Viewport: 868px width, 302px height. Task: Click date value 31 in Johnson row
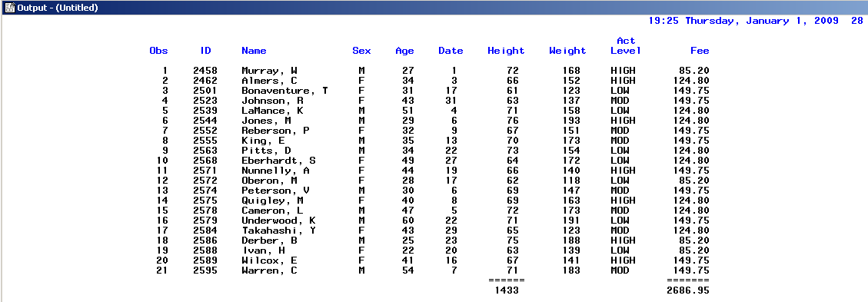(451, 101)
